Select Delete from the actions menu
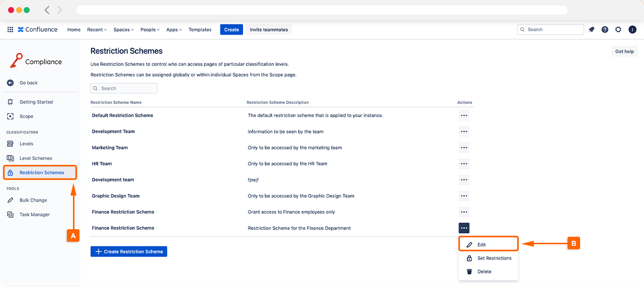This screenshot has width=644, height=287. pyautogui.click(x=484, y=272)
